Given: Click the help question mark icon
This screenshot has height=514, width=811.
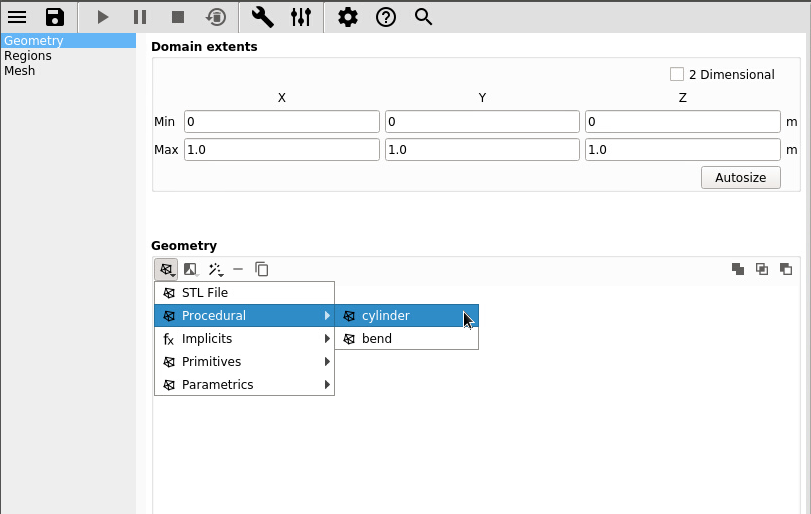Looking at the screenshot, I should 385,17.
